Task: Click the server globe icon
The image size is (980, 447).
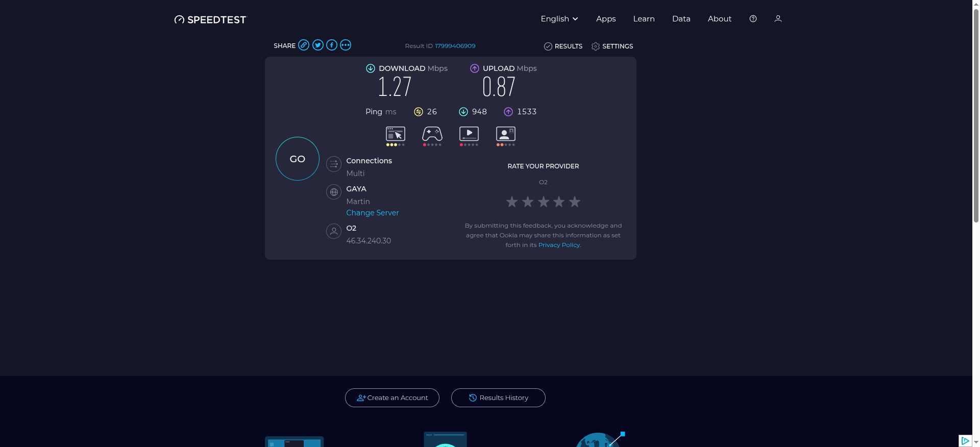Action: (334, 192)
